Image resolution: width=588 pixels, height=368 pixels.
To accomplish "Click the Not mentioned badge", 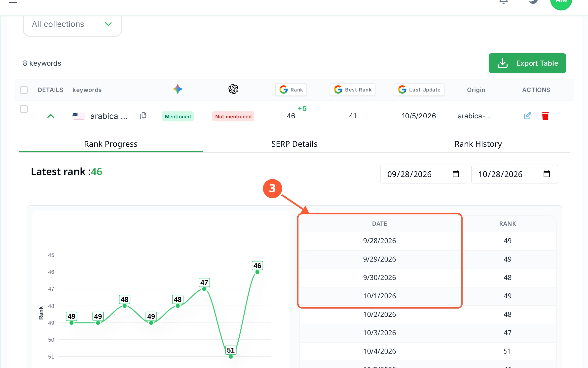I will 233,116.
